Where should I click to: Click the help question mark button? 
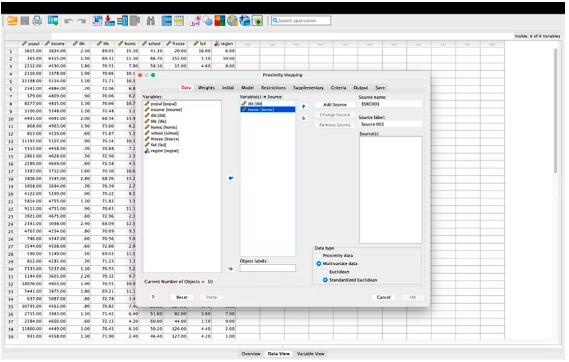153,297
